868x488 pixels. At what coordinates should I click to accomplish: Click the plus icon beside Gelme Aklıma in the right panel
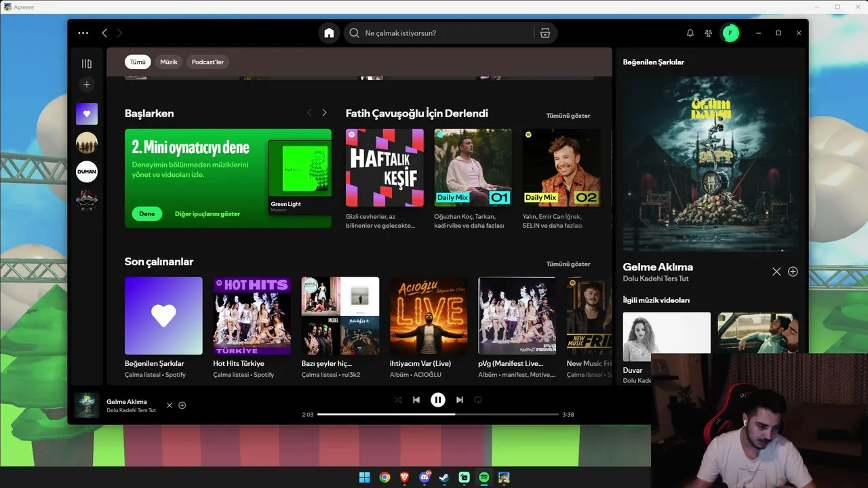point(793,272)
